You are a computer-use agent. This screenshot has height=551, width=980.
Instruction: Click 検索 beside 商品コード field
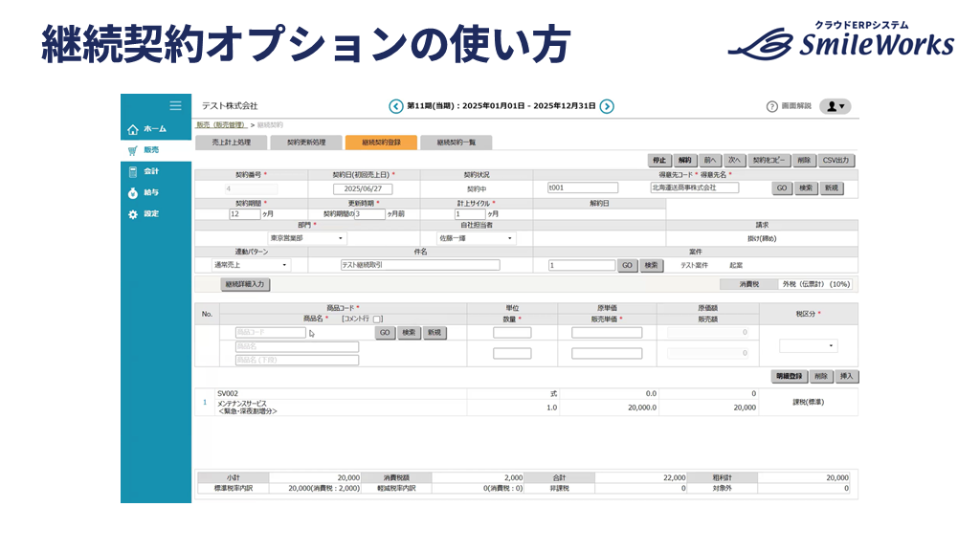click(x=410, y=333)
